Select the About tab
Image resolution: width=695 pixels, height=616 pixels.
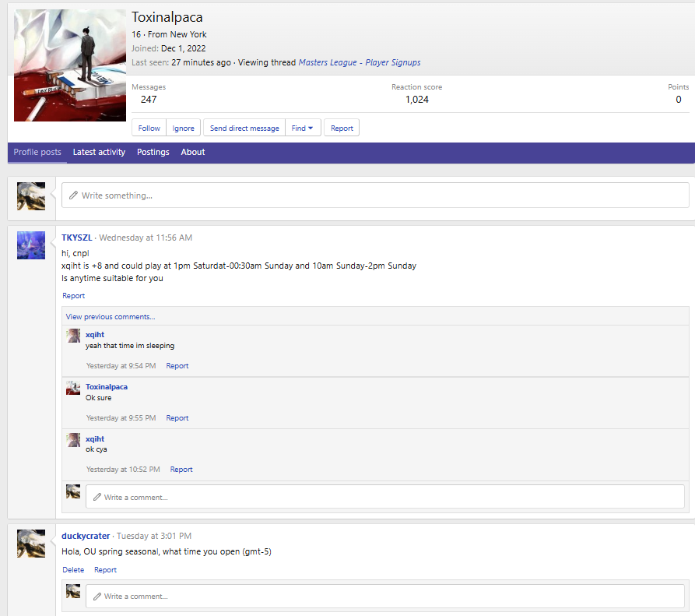click(193, 153)
